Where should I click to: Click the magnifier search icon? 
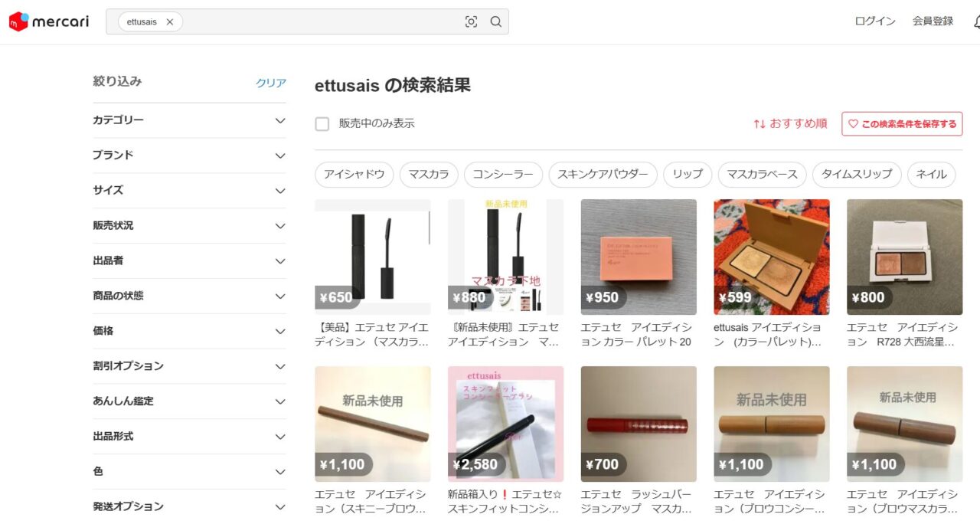[496, 21]
